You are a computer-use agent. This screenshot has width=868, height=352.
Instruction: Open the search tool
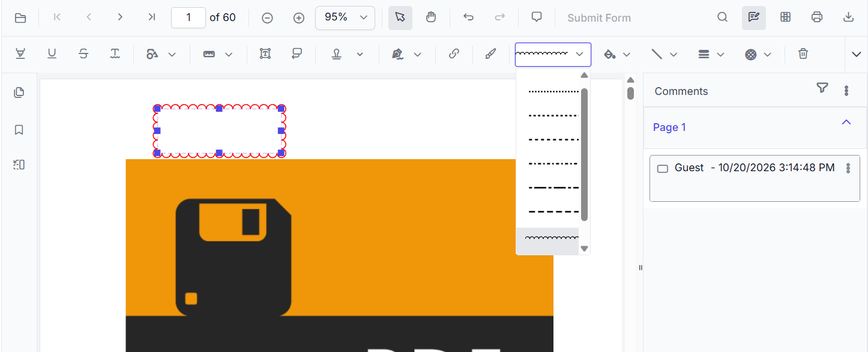tap(723, 17)
